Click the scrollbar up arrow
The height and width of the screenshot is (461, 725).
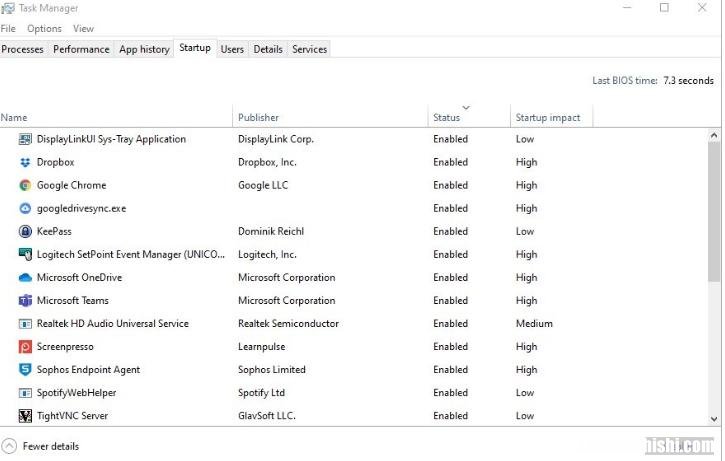click(x=714, y=136)
